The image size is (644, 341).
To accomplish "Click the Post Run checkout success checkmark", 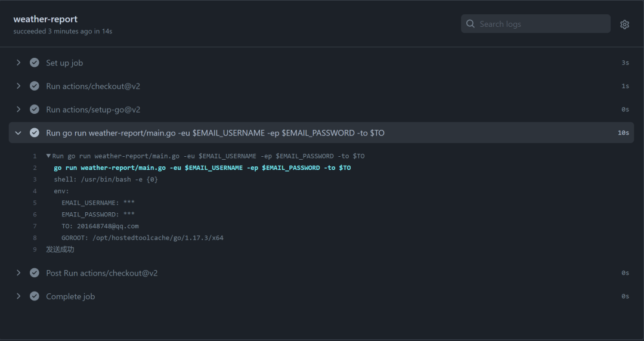I will pyautogui.click(x=35, y=273).
